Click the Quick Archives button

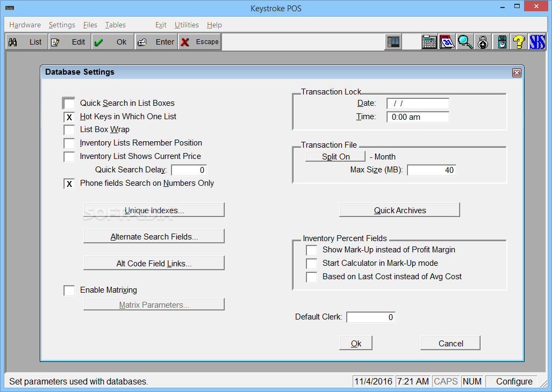pos(399,210)
